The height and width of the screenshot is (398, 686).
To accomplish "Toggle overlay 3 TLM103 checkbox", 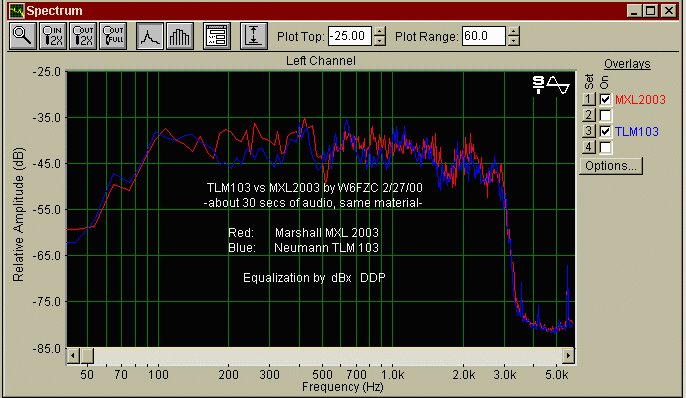I will (x=605, y=131).
